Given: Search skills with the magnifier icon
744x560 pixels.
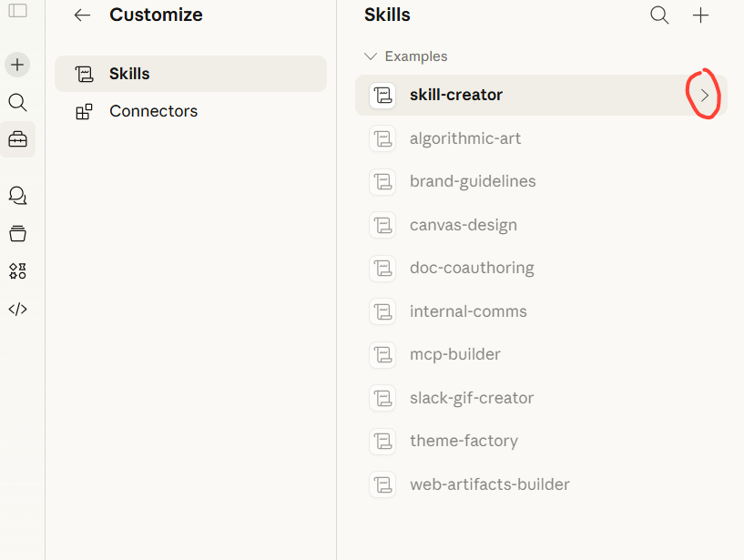Looking at the screenshot, I should tap(659, 15).
